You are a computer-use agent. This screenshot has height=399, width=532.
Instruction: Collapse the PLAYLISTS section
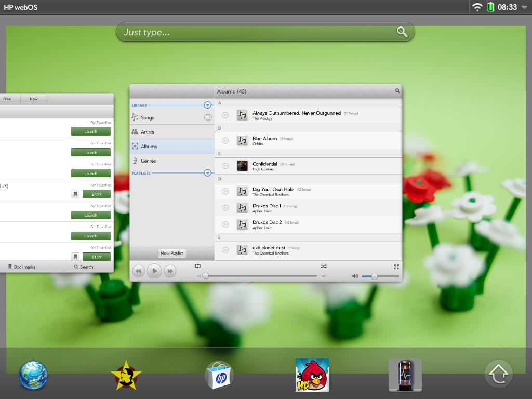(x=207, y=173)
